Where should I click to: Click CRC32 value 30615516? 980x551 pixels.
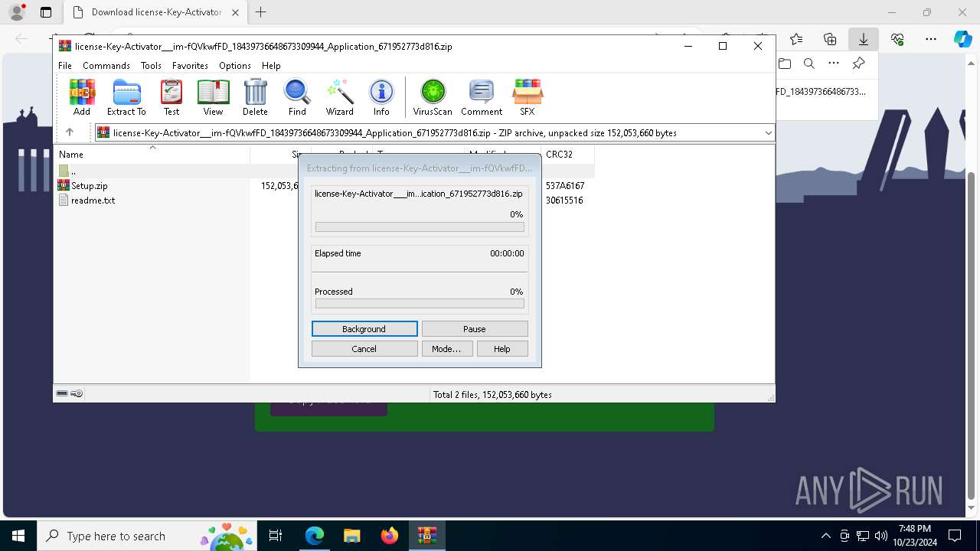[564, 201]
